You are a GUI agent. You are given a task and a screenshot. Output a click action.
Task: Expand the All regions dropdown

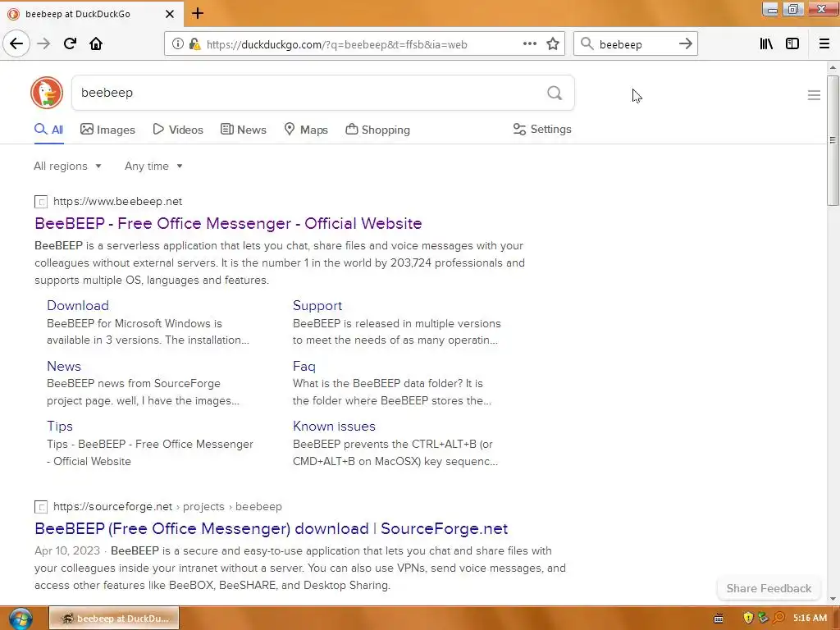pyautogui.click(x=67, y=166)
